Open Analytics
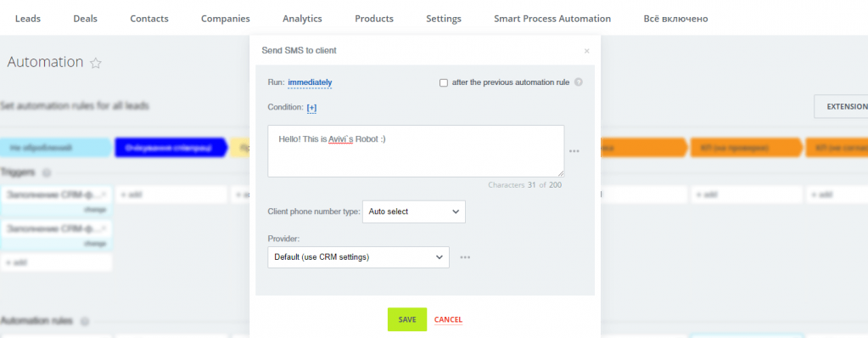Screen dimensions: 868x338 click(302, 19)
